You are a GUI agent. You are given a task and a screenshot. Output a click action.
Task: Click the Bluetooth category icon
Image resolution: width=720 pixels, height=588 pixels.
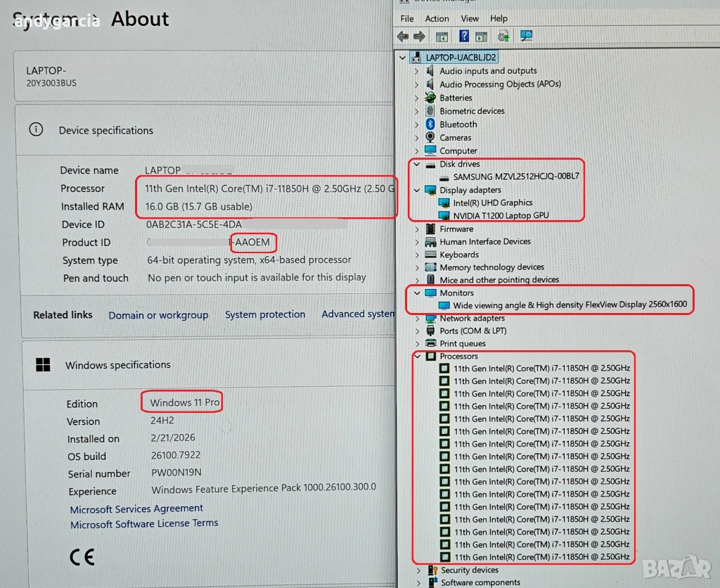(430, 124)
